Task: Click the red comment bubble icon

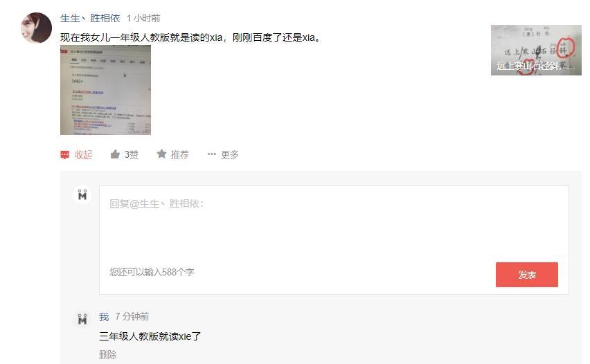Action: pos(64,154)
